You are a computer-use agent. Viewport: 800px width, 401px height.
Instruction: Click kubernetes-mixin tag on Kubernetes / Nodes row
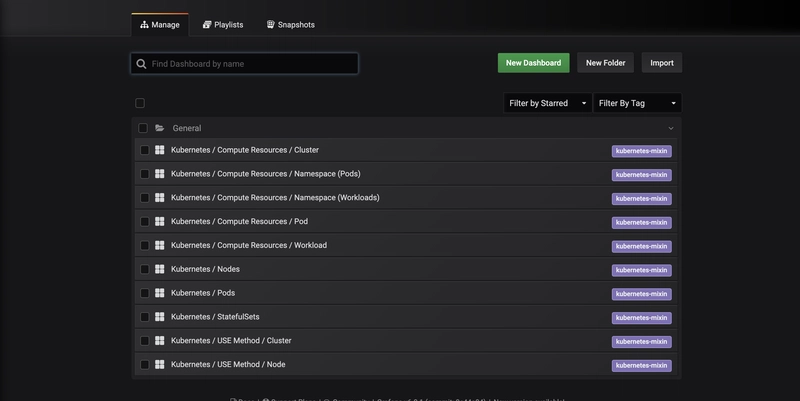click(641, 270)
